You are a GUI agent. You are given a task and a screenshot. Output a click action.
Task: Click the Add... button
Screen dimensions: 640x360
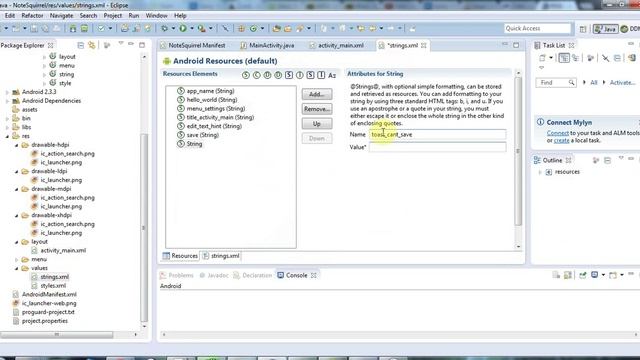tap(317, 94)
